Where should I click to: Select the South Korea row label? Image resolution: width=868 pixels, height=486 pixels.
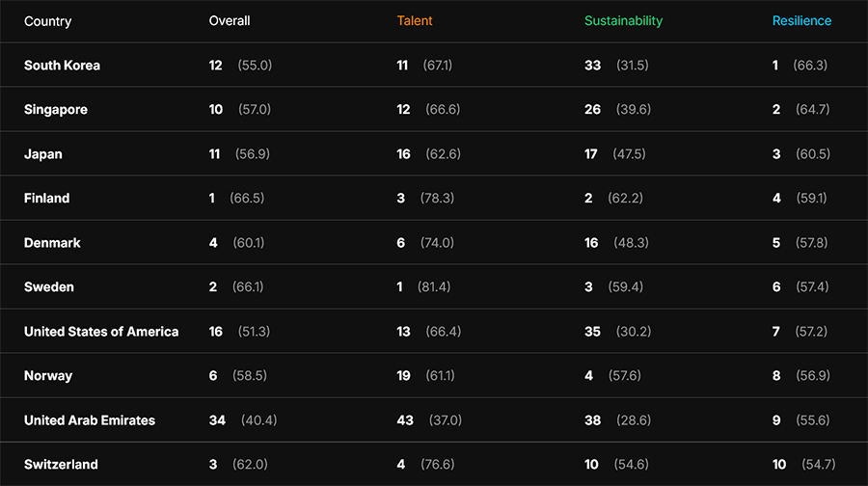(x=62, y=66)
